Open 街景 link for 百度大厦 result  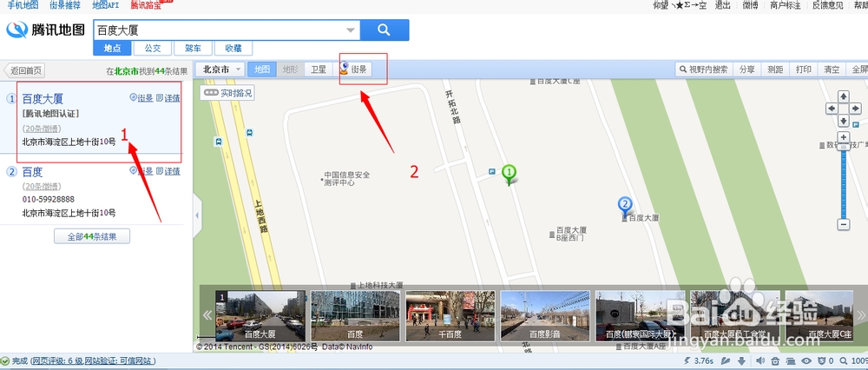[141, 98]
